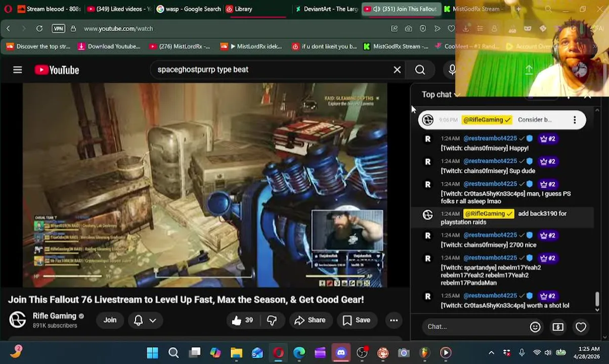Screen dimensions: 609x364
Task: Switch to DeviantArt tab
Action: pyautogui.click(x=326, y=9)
